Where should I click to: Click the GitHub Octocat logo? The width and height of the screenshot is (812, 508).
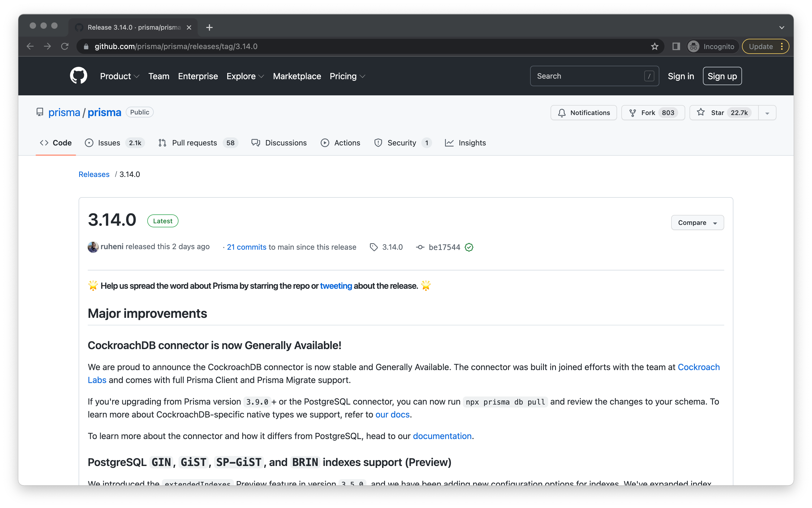coord(79,76)
